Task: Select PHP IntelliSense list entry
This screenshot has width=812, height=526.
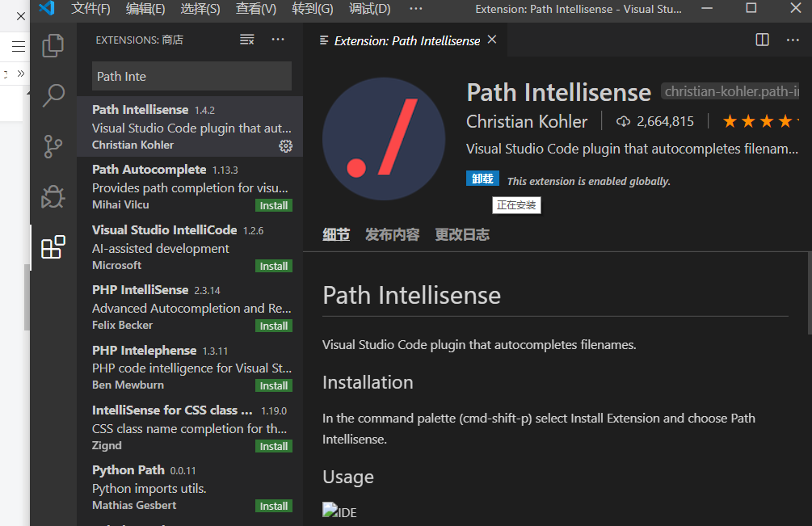Action: [x=190, y=307]
